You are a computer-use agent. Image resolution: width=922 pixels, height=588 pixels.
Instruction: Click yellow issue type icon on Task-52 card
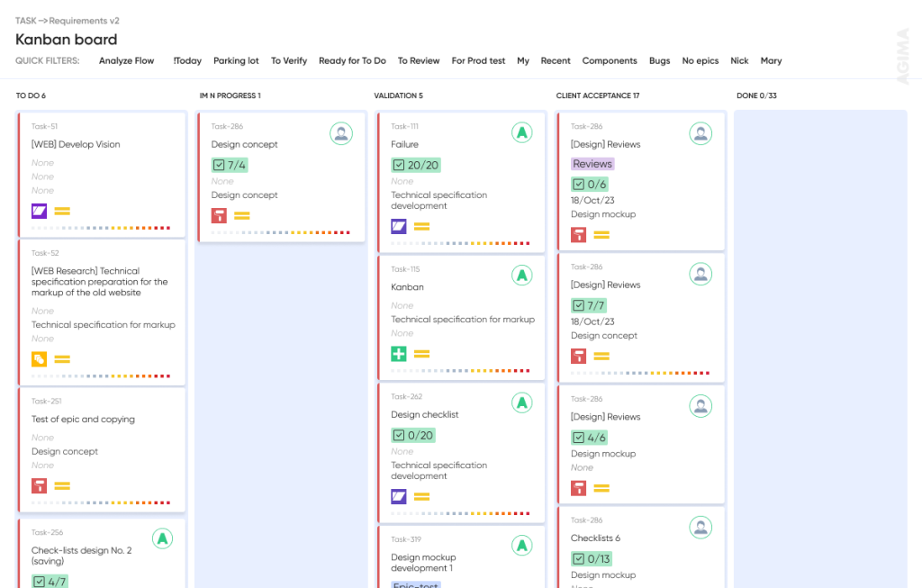point(39,358)
